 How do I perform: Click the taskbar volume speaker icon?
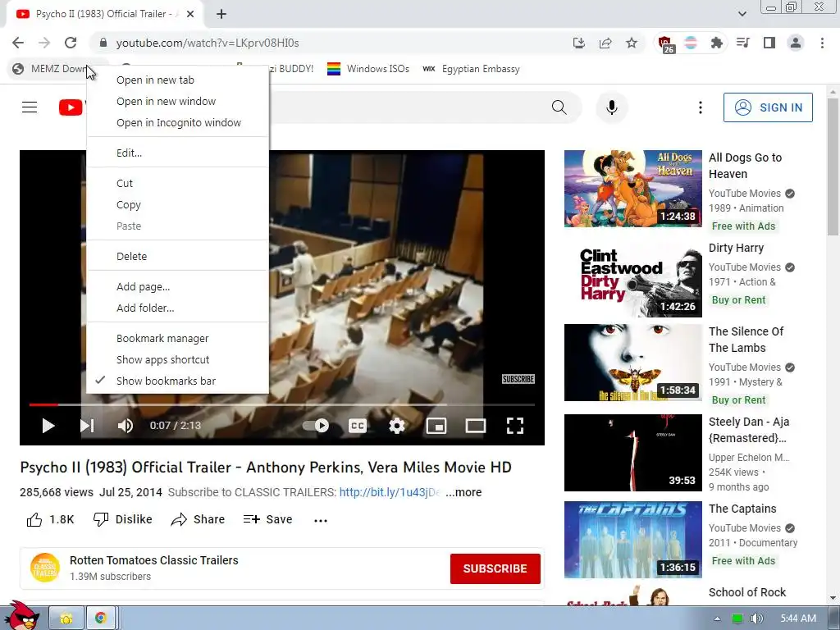pos(756,619)
